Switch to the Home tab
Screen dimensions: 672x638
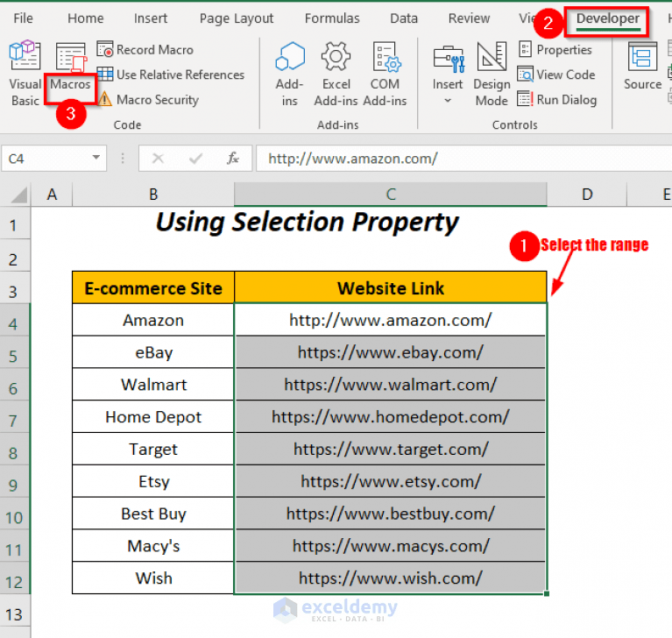[x=86, y=18]
